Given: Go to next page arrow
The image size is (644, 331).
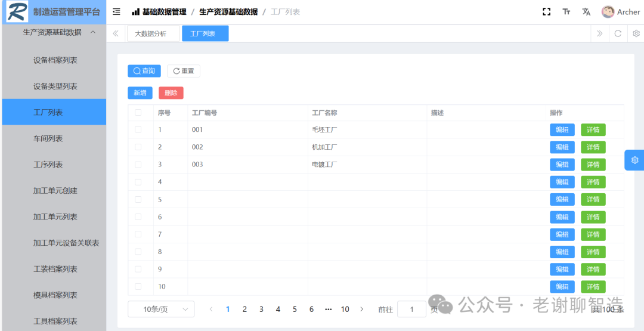Looking at the screenshot, I should coord(362,310).
